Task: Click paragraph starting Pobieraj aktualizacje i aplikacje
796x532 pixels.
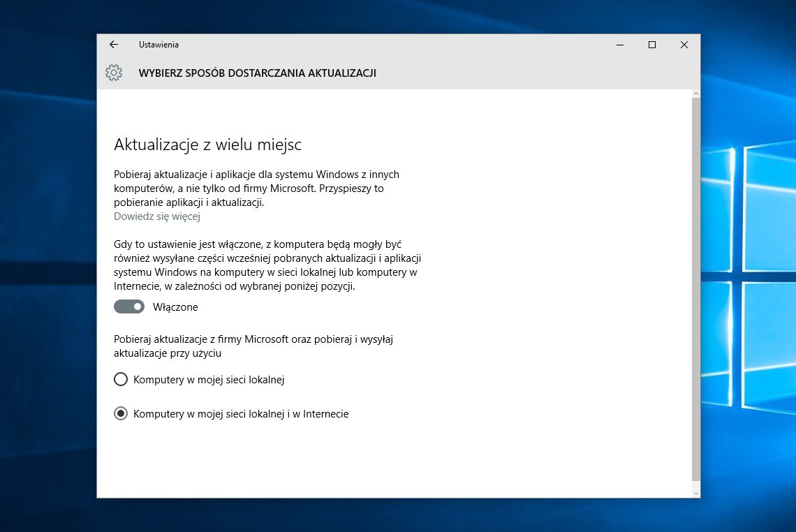Action: [x=256, y=189]
